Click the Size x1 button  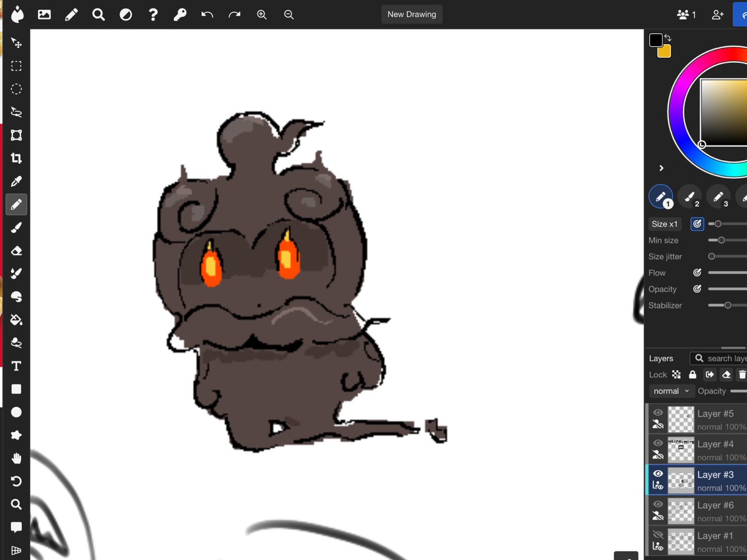click(x=665, y=224)
